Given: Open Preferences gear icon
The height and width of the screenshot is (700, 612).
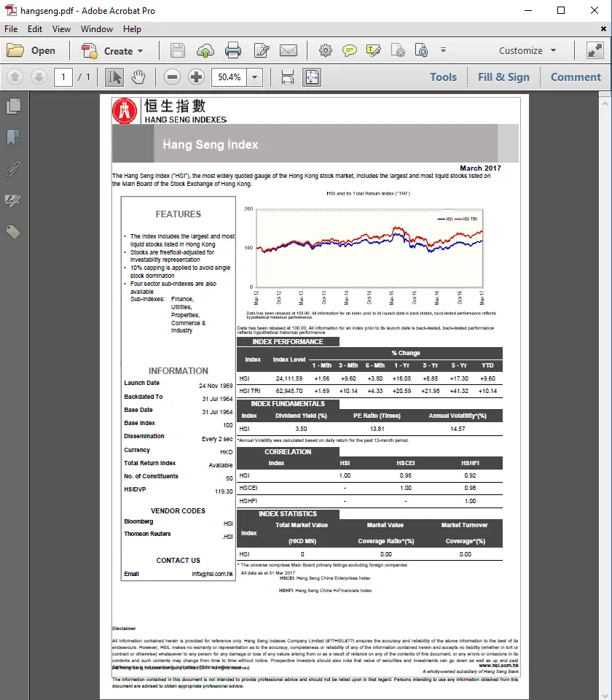Looking at the screenshot, I should click(326, 50).
